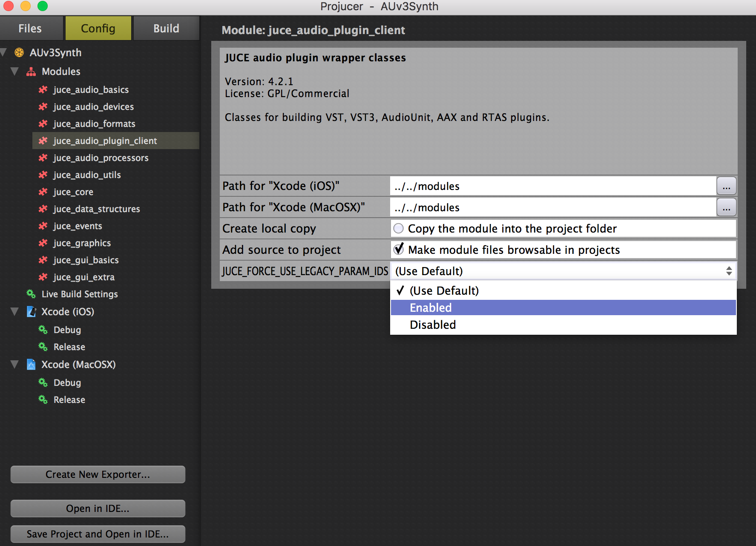Choose (Use Default) from the dropdown list

[x=563, y=290]
